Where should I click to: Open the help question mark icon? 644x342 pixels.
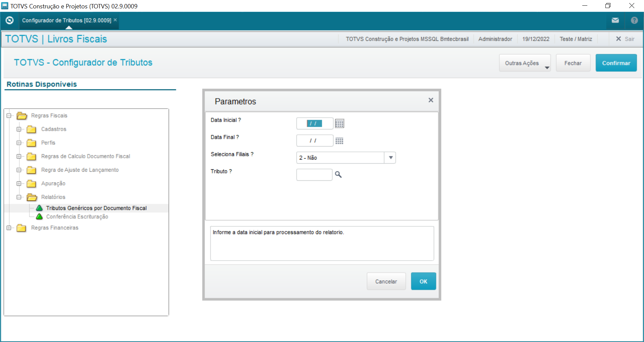pos(634,20)
